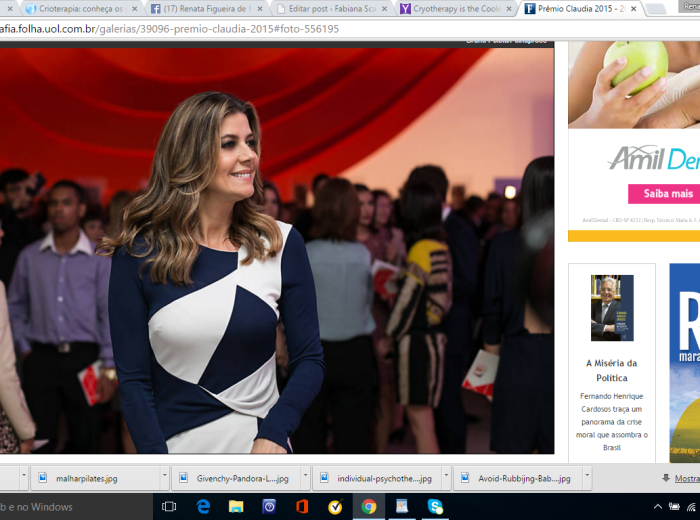This screenshot has width=700, height=520.
Task: Click the Givenchy-Pandora file icon
Action: pyautogui.click(x=183, y=478)
